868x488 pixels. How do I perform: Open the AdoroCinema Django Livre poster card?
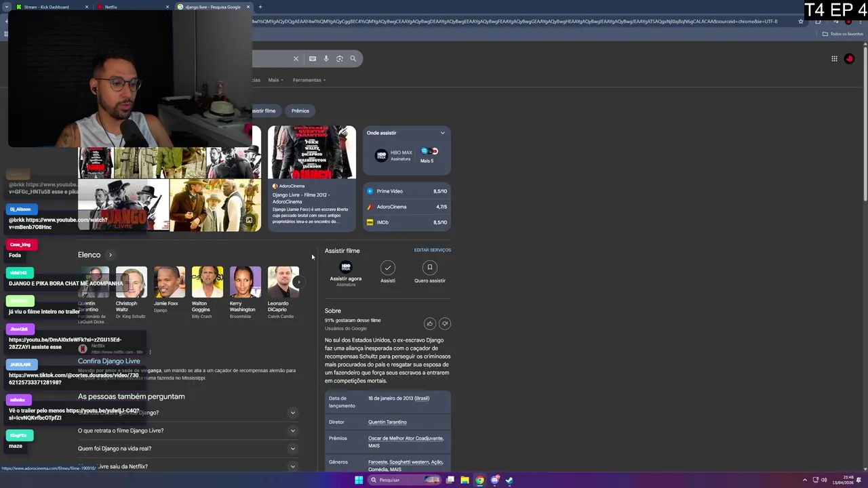pyautogui.click(x=311, y=178)
